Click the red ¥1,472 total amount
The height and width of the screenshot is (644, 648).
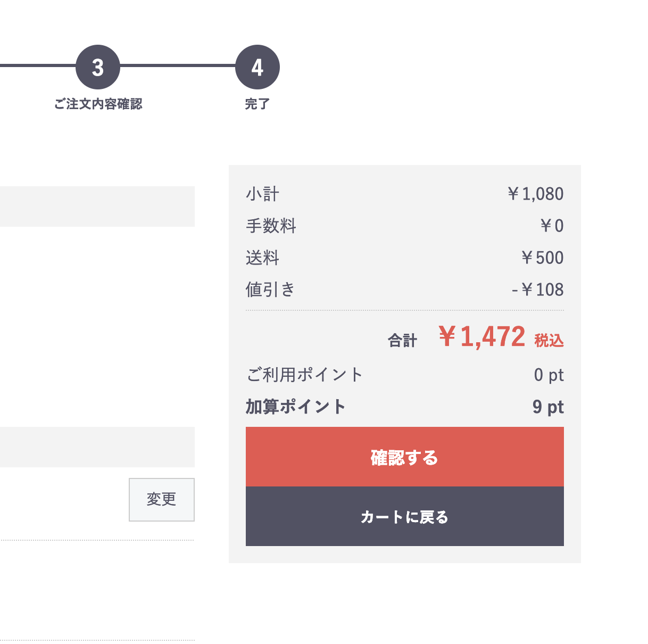coord(482,336)
